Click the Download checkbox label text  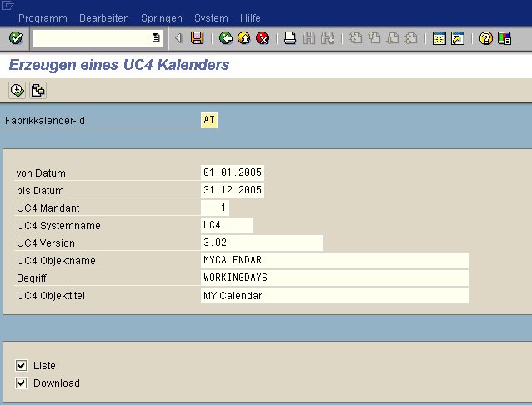(57, 383)
